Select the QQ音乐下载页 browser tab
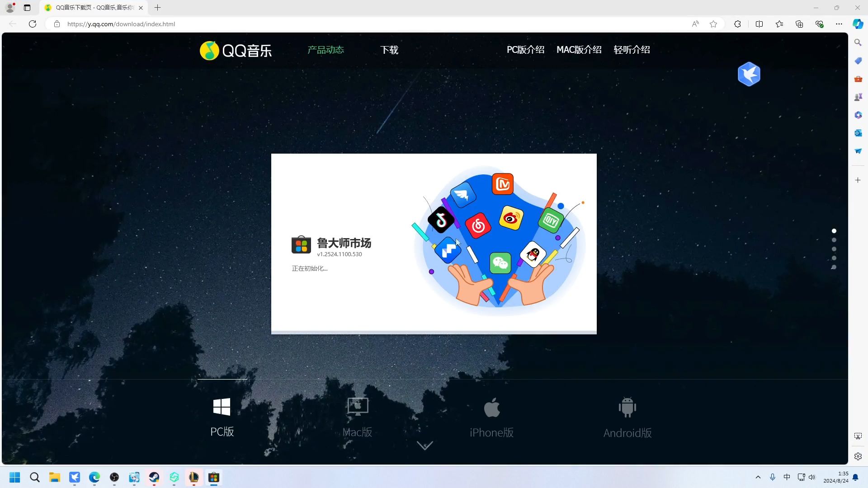The height and width of the screenshot is (488, 868). click(94, 8)
